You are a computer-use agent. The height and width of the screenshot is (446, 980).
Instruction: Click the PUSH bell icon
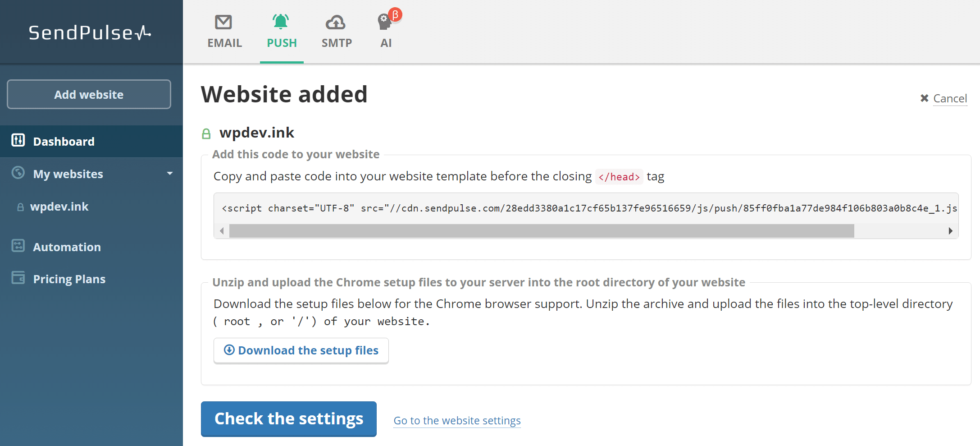(281, 21)
